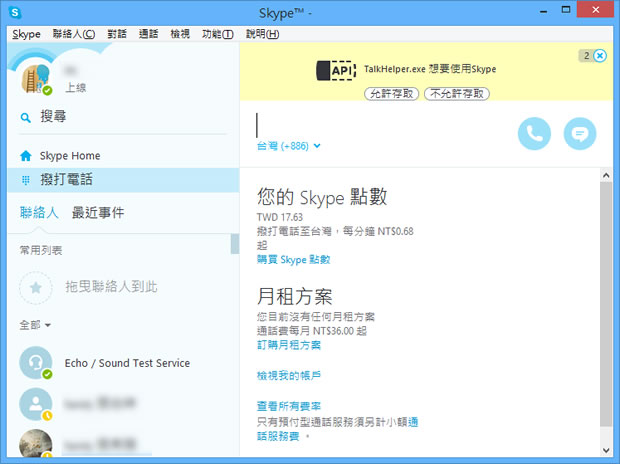620x464 pixels.
Task: Click the 常用列表 heading
Action: click(x=41, y=250)
